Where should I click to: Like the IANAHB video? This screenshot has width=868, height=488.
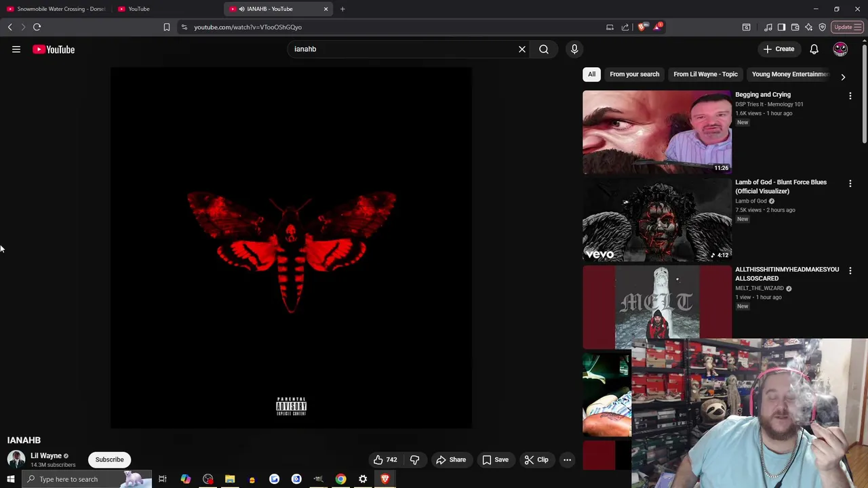coord(385,460)
